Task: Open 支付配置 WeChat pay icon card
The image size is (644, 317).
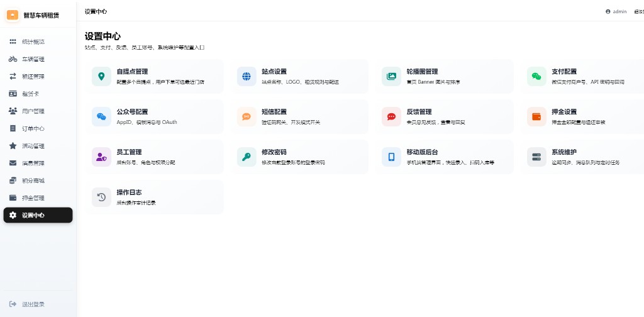Action: pyautogui.click(x=582, y=76)
